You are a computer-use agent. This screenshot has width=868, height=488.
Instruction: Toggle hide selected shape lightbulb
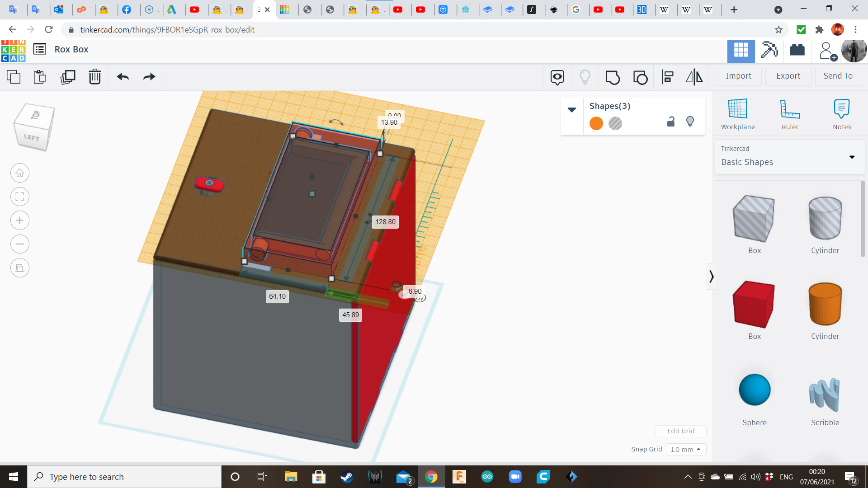point(690,122)
